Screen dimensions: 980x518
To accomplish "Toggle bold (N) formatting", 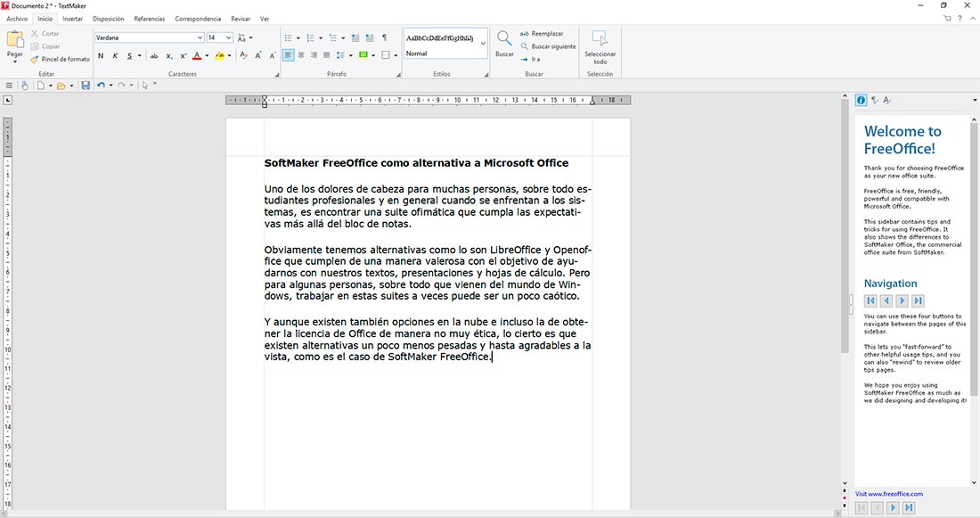I will tap(101, 56).
